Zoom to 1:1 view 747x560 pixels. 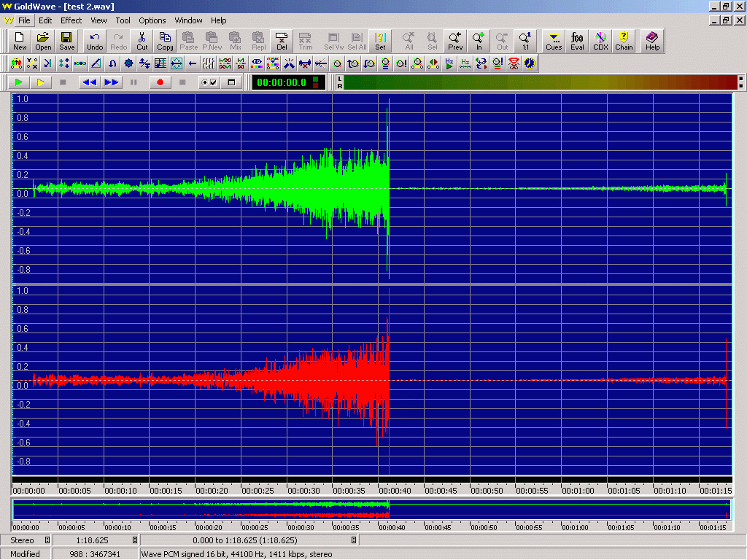point(525,39)
